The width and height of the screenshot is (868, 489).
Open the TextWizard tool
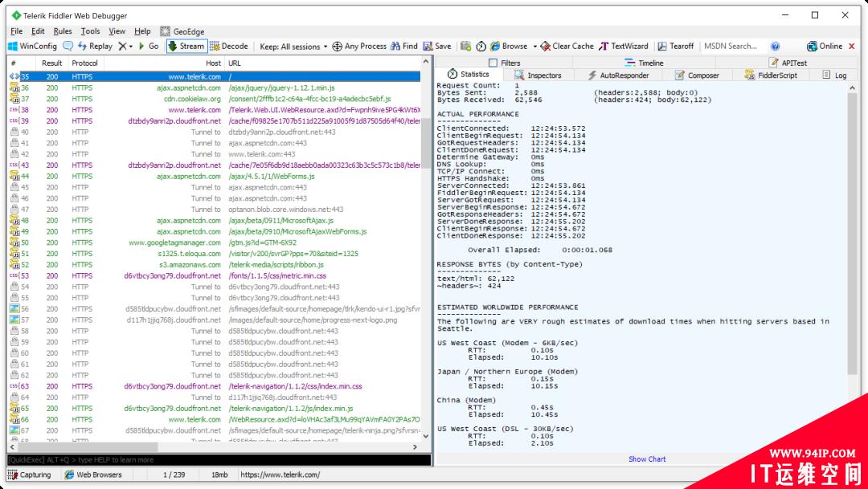click(x=624, y=47)
